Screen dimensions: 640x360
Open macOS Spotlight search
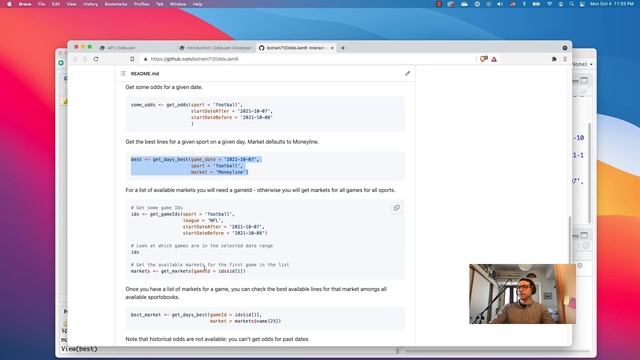click(x=571, y=4)
